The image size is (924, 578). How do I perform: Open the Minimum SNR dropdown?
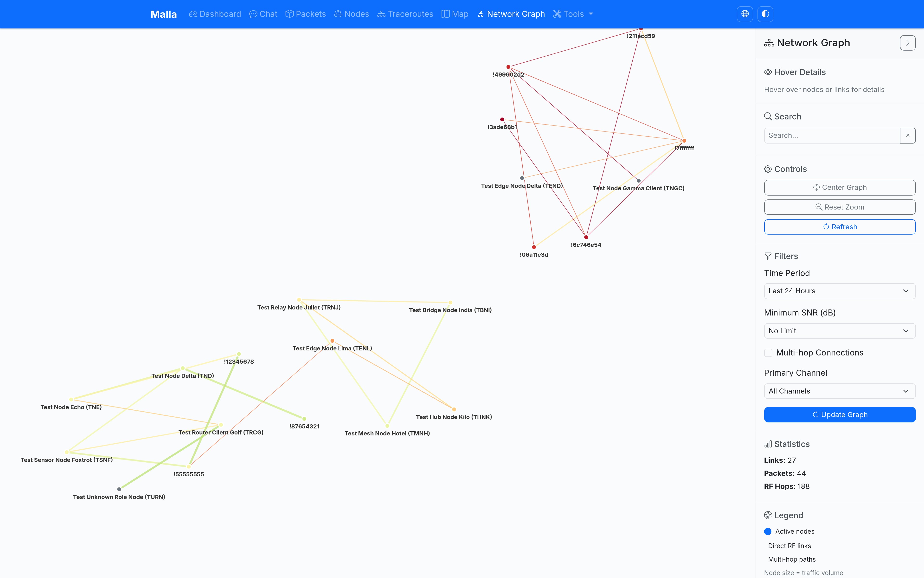[x=840, y=331]
